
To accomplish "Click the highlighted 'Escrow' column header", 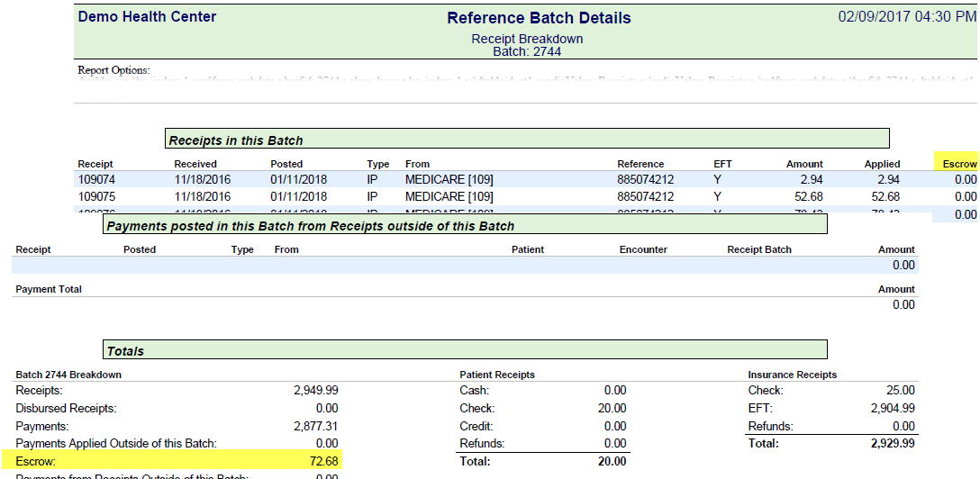I will 959,164.
